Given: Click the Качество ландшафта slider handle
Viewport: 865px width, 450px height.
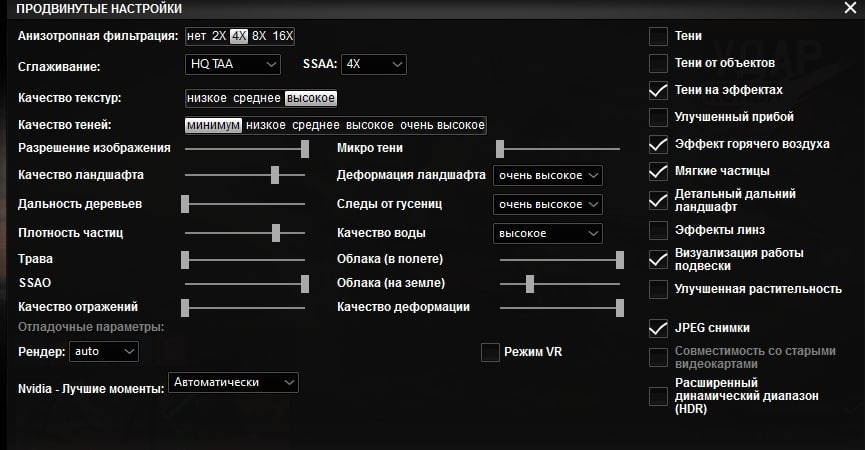Looking at the screenshot, I should [275, 175].
